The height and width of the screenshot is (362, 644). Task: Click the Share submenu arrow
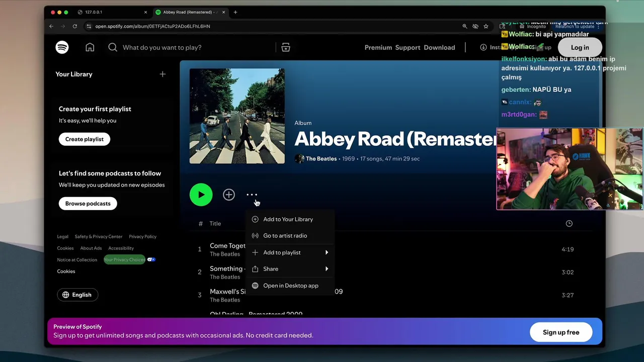click(327, 269)
